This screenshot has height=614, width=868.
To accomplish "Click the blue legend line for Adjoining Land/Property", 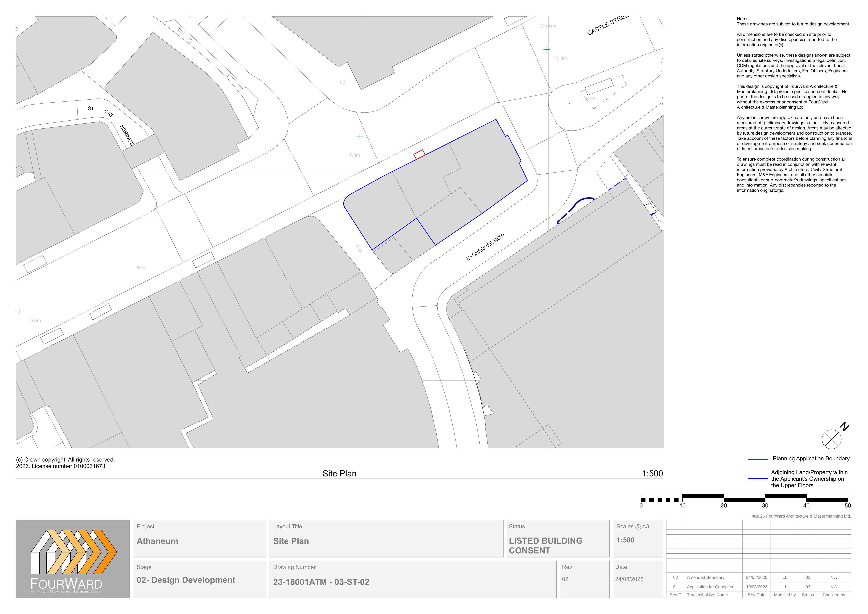I will tap(758, 479).
